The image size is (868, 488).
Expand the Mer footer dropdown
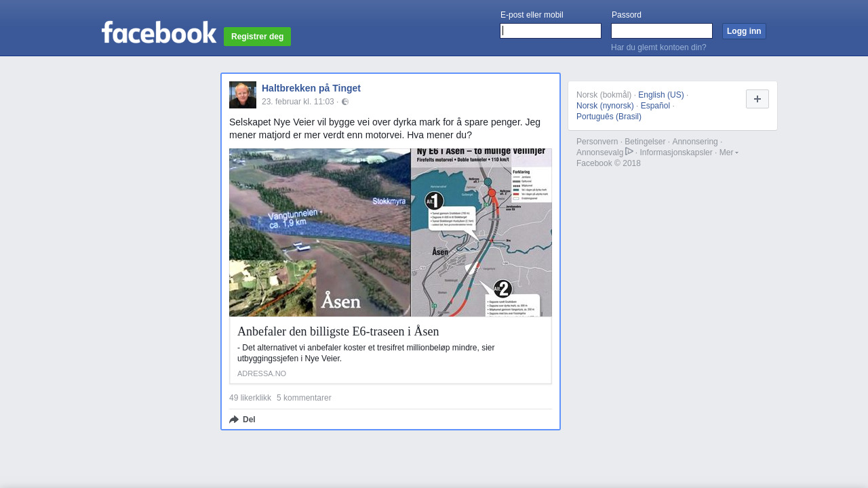(729, 152)
